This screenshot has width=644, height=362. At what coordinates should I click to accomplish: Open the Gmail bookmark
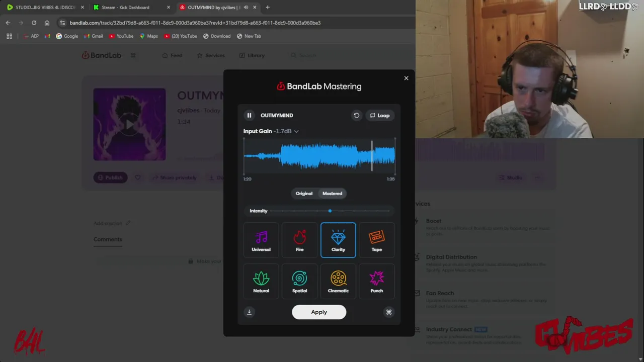[x=94, y=36]
